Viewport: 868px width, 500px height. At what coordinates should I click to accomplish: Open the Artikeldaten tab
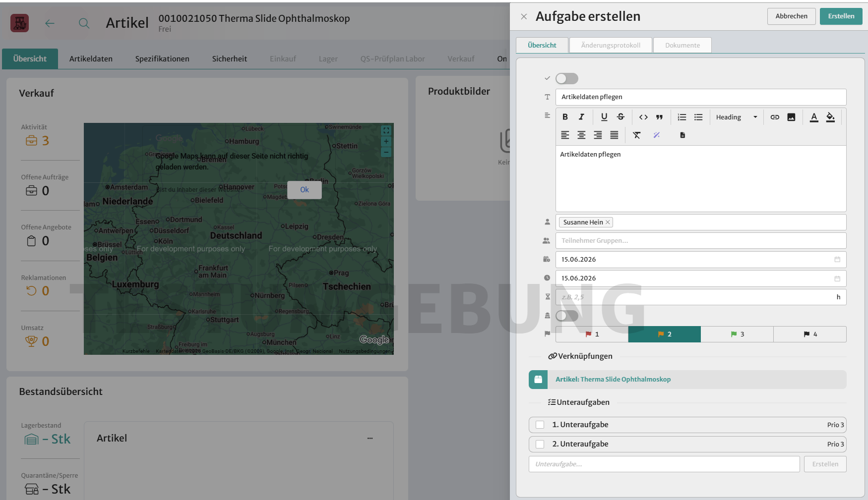pos(91,58)
